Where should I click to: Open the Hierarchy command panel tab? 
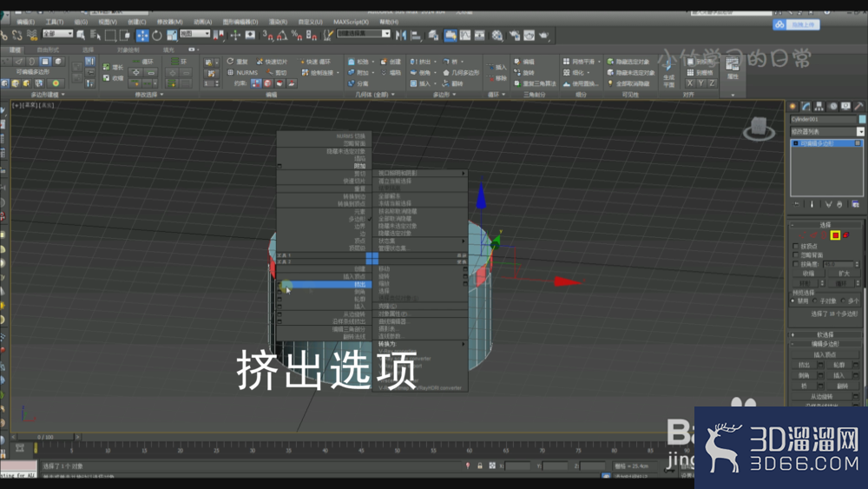(819, 106)
